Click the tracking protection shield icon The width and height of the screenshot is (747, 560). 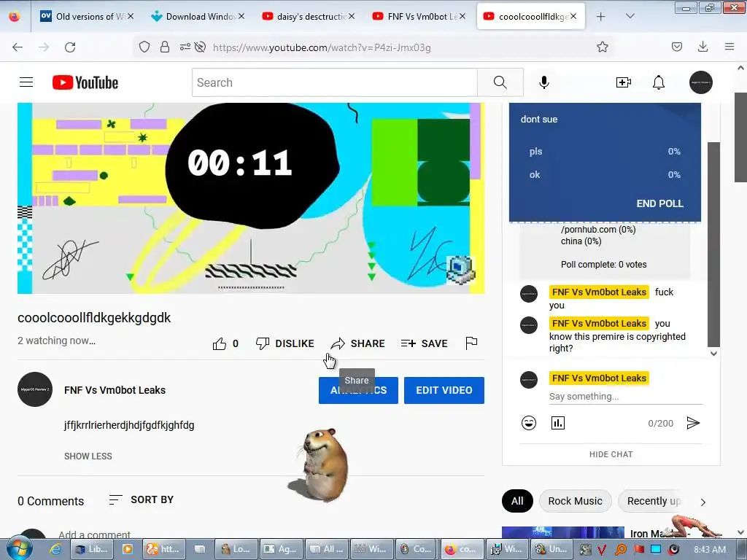click(144, 47)
